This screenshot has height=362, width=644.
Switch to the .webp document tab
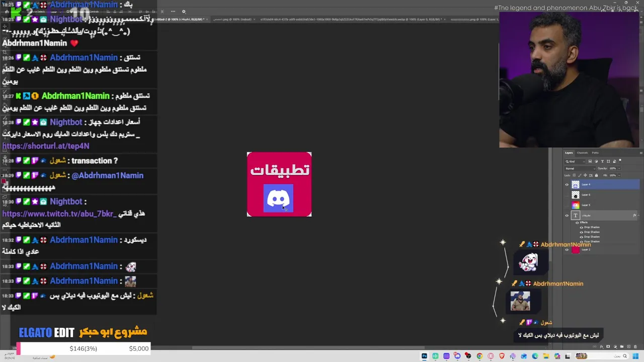(352, 19)
